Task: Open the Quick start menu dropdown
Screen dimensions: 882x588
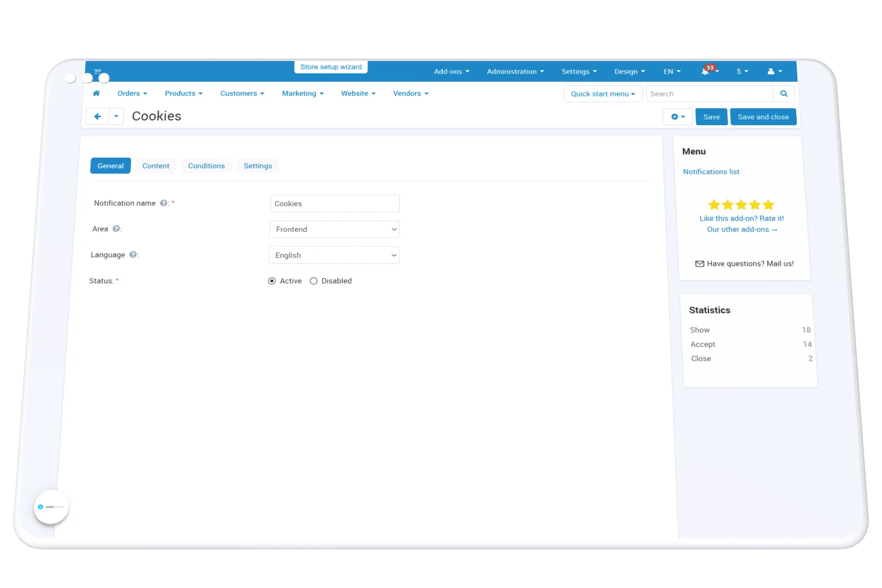Action: point(603,94)
